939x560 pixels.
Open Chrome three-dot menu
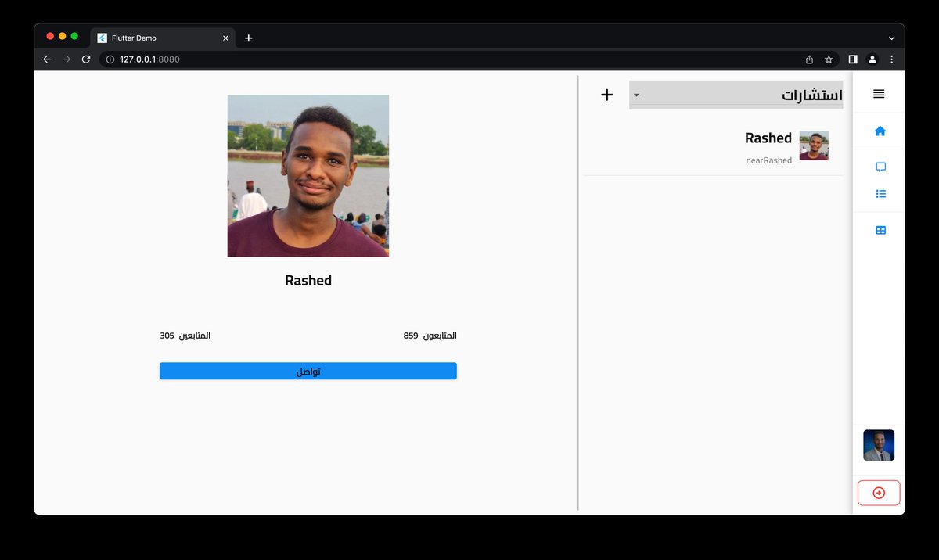[x=891, y=59]
